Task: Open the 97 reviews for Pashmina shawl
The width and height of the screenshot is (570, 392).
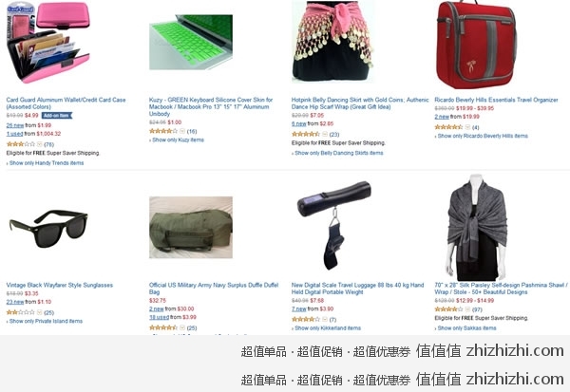Action: (477, 309)
